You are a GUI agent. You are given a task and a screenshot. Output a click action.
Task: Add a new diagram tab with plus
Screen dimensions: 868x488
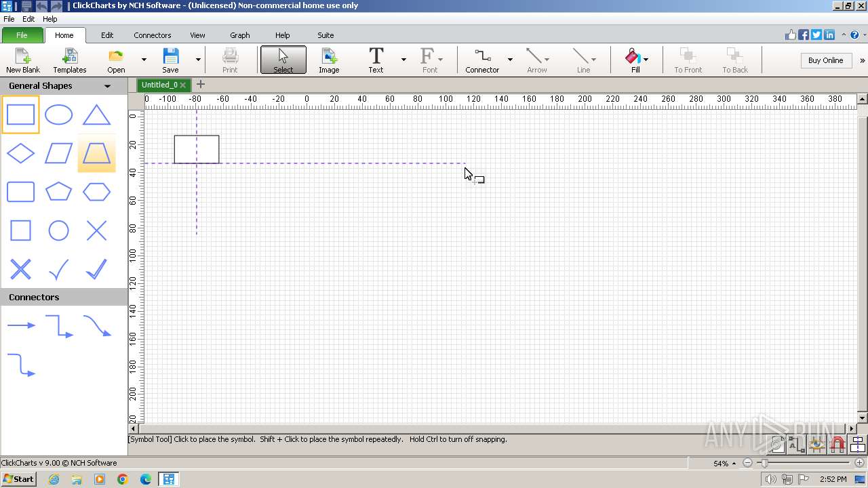coord(200,85)
